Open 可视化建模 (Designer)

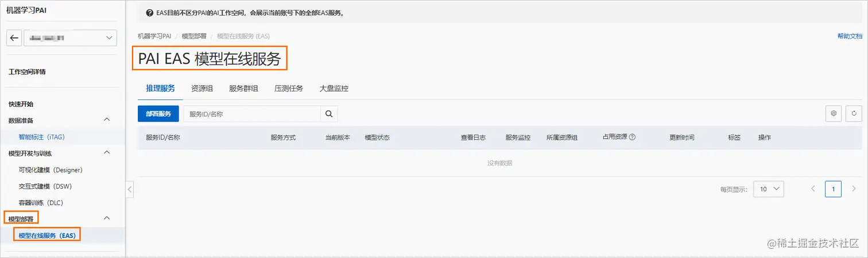(x=51, y=170)
